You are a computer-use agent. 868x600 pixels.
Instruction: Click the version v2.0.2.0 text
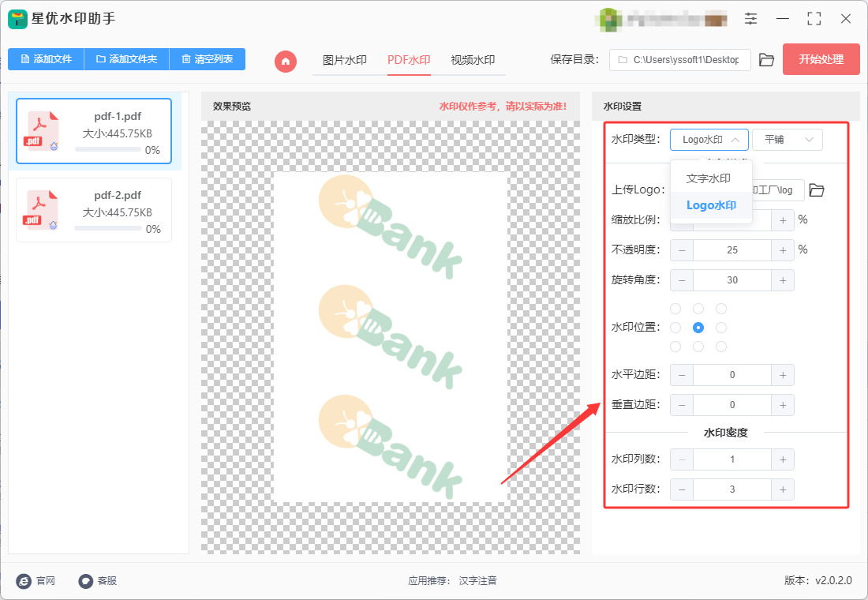pyautogui.click(x=818, y=580)
